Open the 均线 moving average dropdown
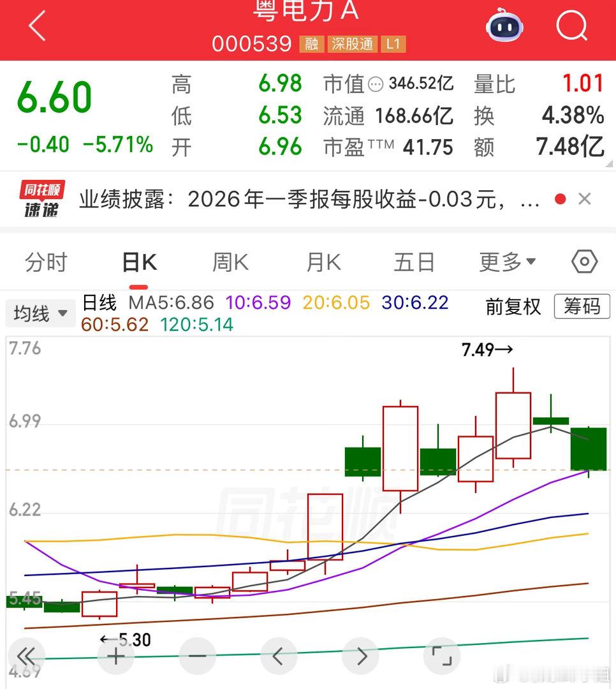The height and width of the screenshot is (689, 616). (40, 313)
